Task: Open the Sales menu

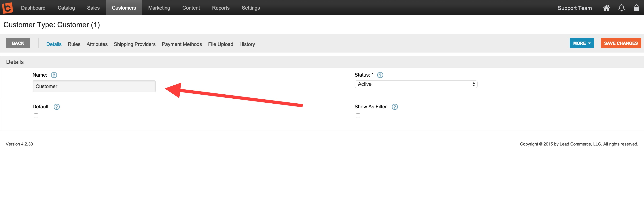Action: point(93,8)
